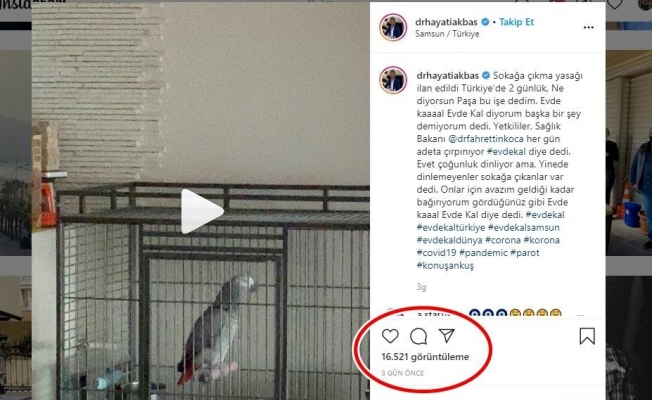Open drhayatiakbas username in post header
Screen dimensions: 652x400
446,22
